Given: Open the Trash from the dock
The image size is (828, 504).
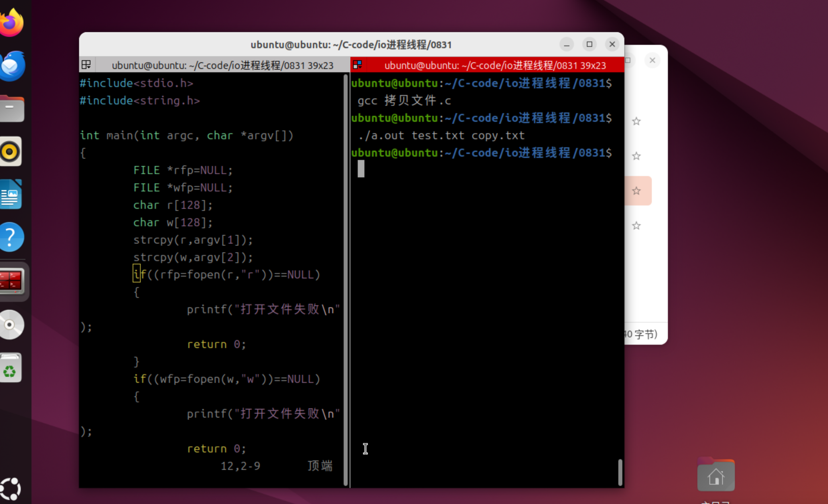Looking at the screenshot, I should coord(11,367).
